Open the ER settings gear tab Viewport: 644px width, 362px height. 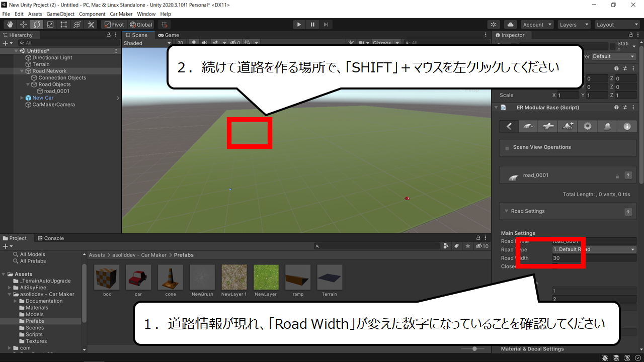tap(587, 127)
